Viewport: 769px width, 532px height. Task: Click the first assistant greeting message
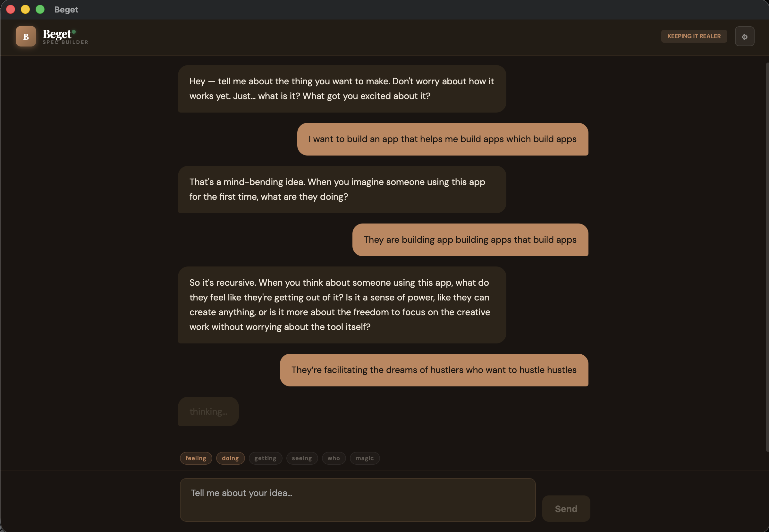(341, 89)
